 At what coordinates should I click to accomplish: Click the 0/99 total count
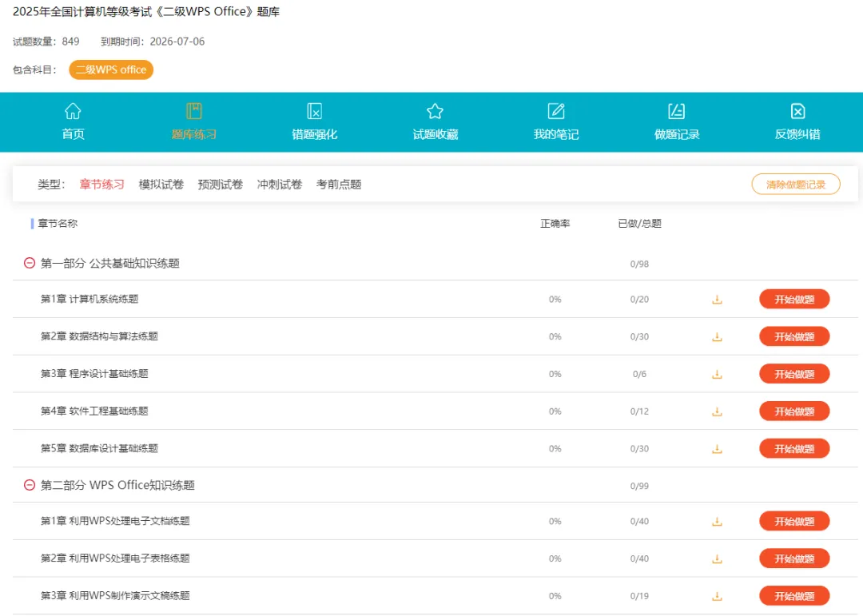pyautogui.click(x=639, y=486)
